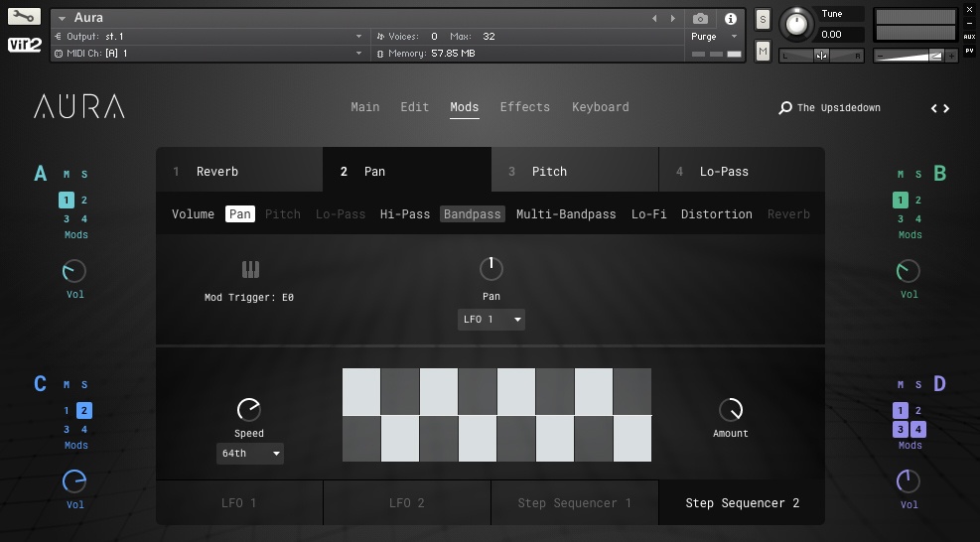This screenshot has height=542, width=980.
Task: Mute layer A
Action: click(67, 175)
